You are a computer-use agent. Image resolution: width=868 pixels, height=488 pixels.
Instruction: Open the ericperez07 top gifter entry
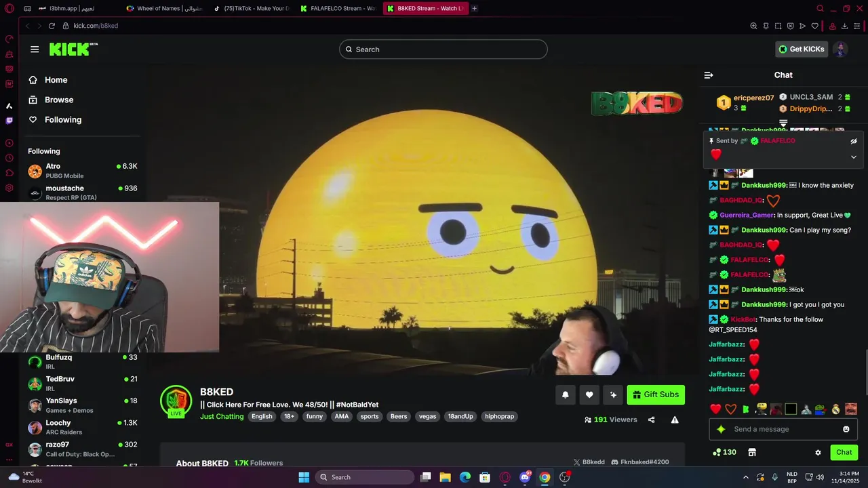click(745, 102)
